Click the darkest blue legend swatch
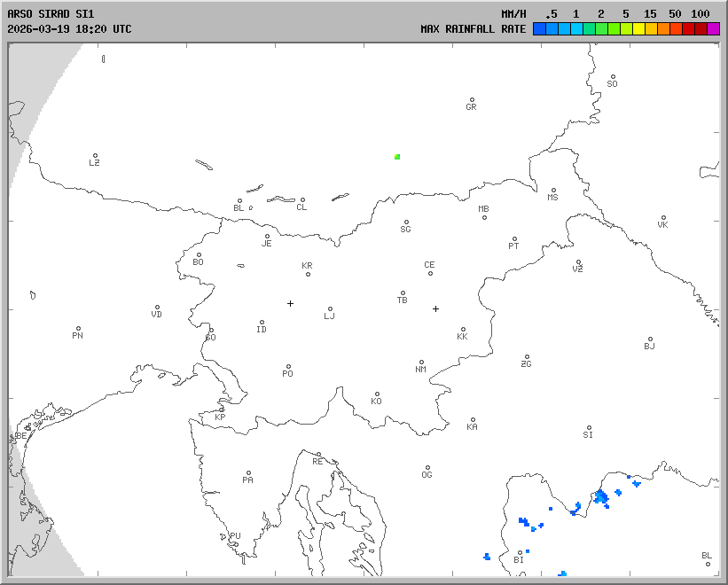 539,29
